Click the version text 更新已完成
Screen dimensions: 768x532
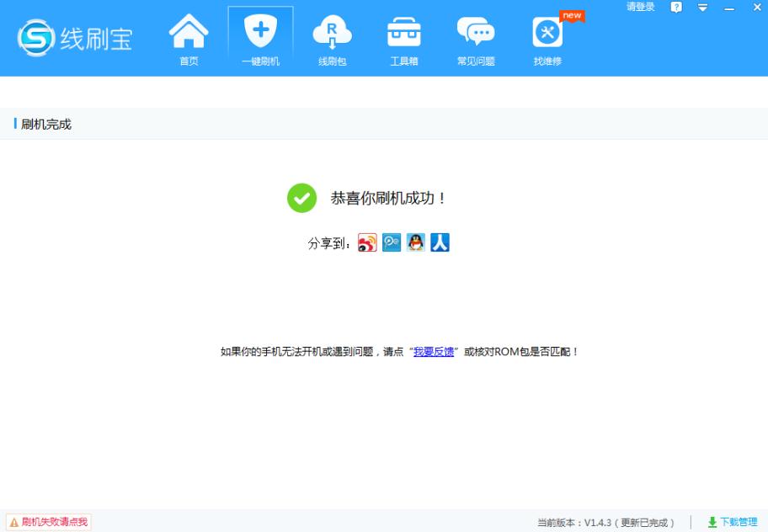[x=645, y=521]
